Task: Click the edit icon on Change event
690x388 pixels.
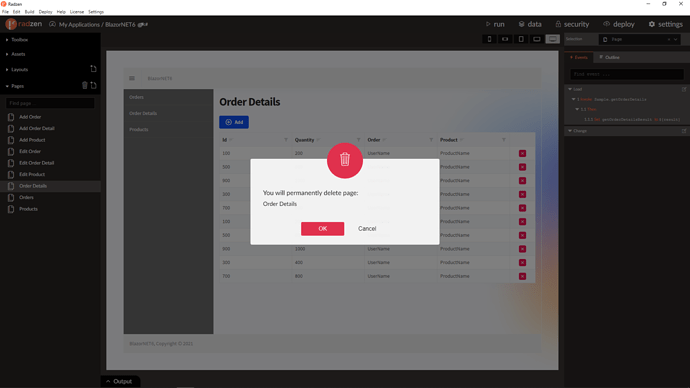Action: [684, 131]
